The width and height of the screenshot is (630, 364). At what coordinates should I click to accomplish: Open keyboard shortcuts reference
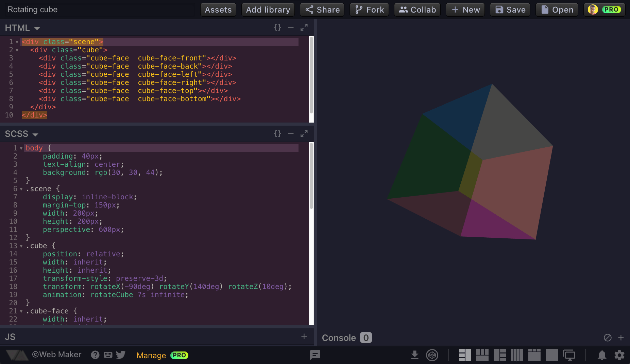(x=108, y=355)
